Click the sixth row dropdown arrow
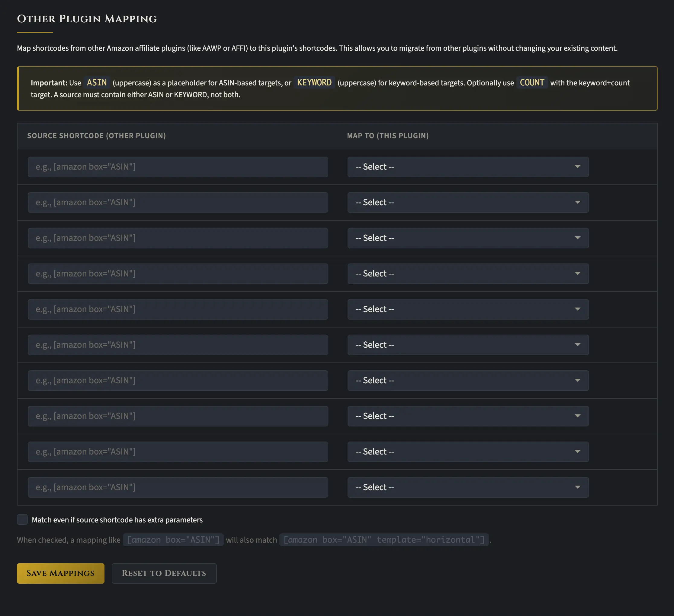674x616 pixels. pos(577,345)
